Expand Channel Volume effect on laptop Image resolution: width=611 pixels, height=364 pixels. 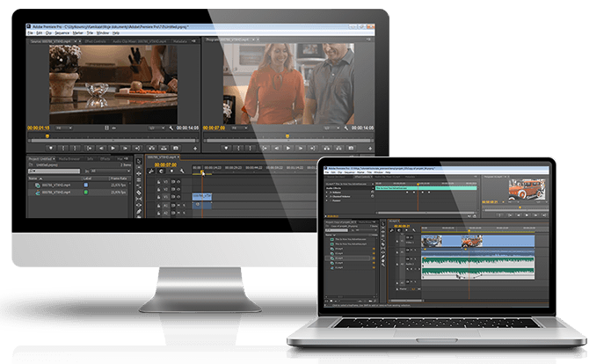[x=326, y=196]
